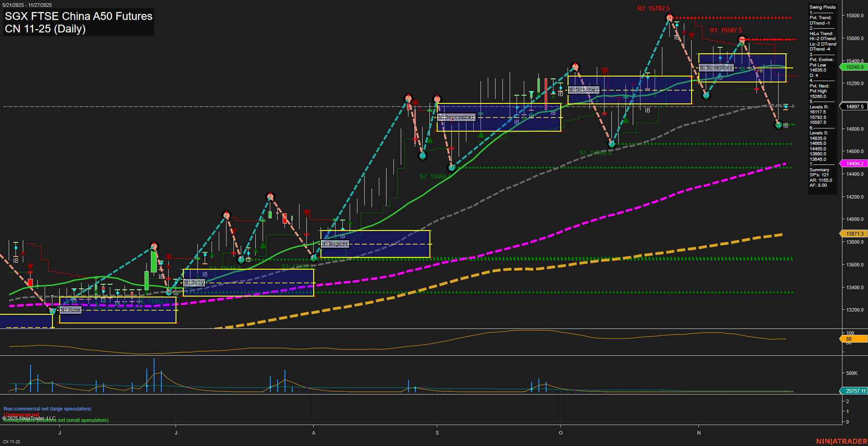Select the M:June monthly range label
Image resolution: width=868 pixels, height=446 pixels.
coord(71,310)
